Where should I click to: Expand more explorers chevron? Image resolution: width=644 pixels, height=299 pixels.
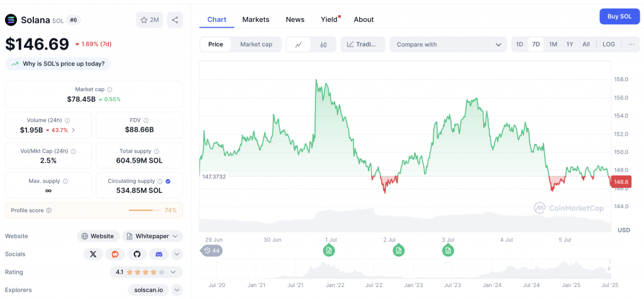tap(177, 290)
